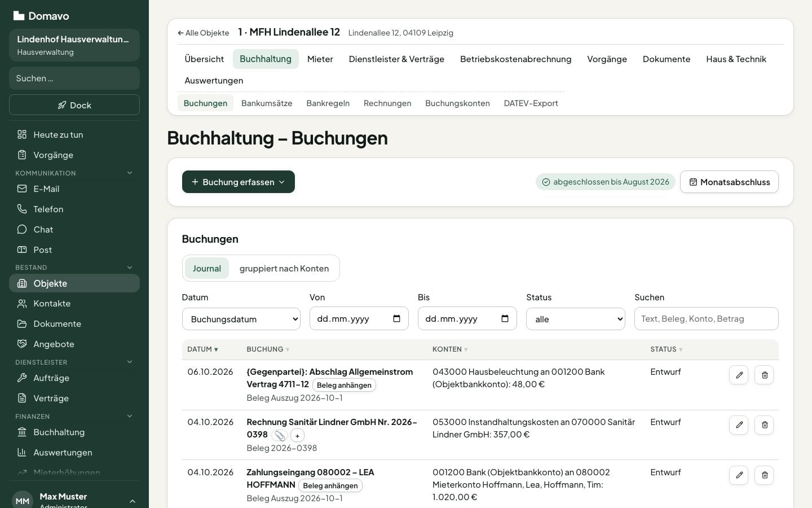
Task: Open the Dock button
Action: 74,105
